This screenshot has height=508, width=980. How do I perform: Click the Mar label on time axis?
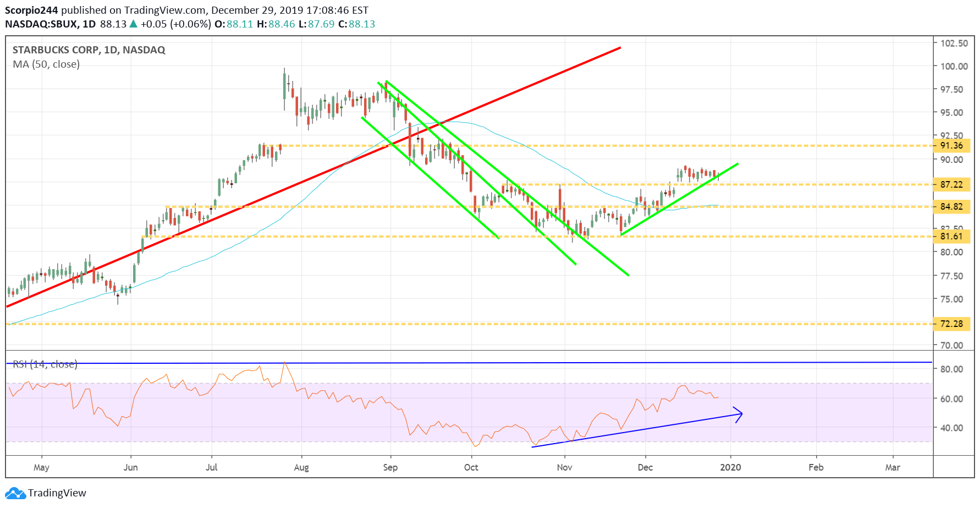tap(893, 467)
